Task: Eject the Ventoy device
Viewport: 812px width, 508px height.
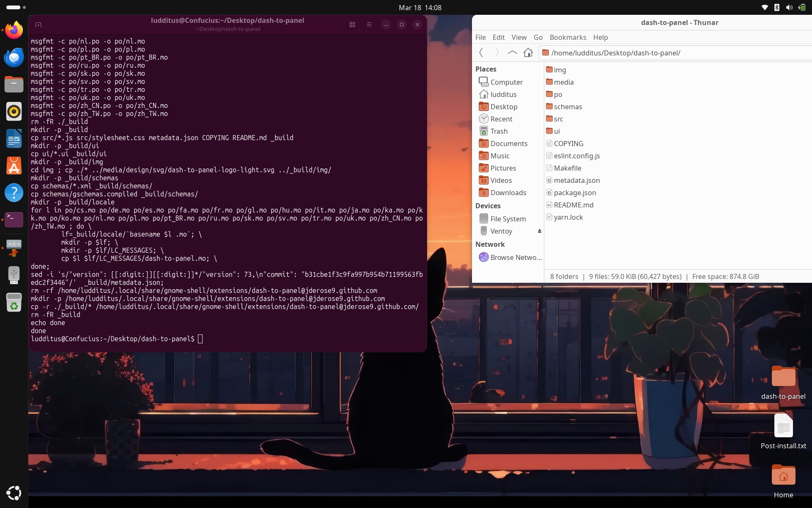Action: tap(539, 231)
